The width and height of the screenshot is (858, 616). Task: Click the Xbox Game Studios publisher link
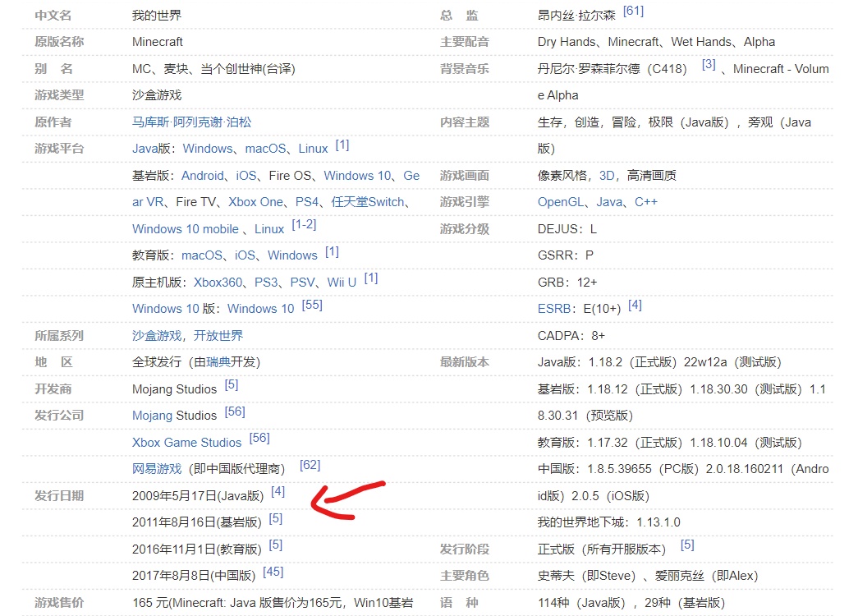186,443
